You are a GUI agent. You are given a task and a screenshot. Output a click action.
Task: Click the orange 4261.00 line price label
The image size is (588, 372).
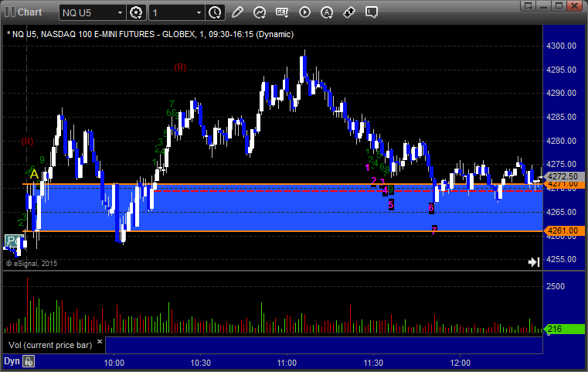point(563,231)
